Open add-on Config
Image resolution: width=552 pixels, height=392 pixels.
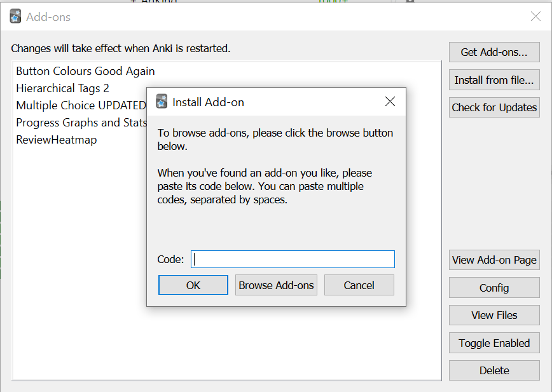pyautogui.click(x=494, y=288)
